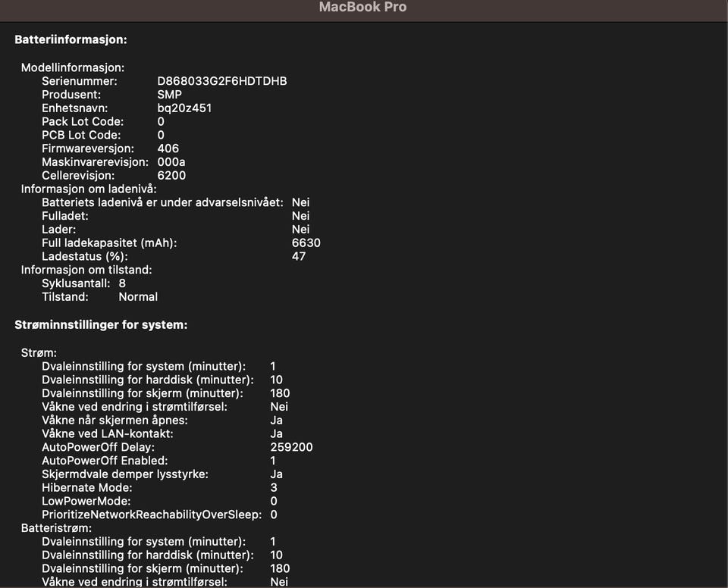Select Ja value for Våkne når skjermen åpnes

tap(276, 420)
